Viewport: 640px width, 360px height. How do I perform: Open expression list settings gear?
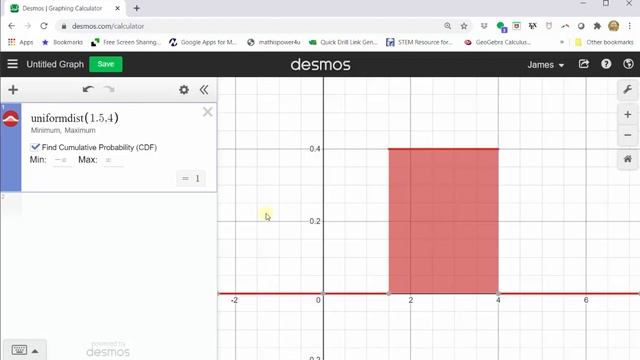click(x=184, y=90)
